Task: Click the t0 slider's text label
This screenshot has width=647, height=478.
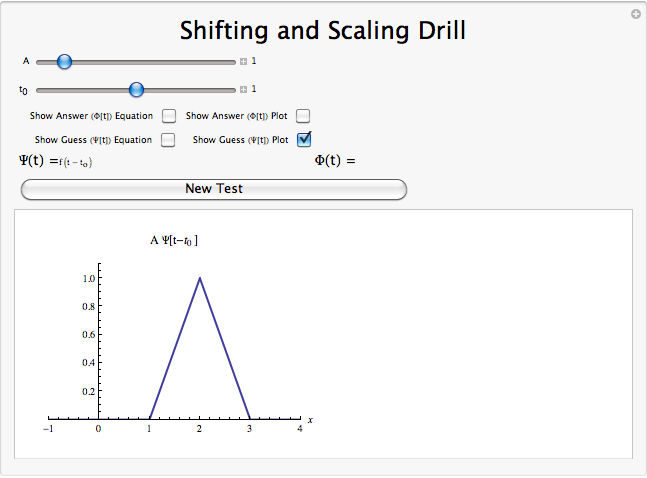Action: tap(24, 90)
